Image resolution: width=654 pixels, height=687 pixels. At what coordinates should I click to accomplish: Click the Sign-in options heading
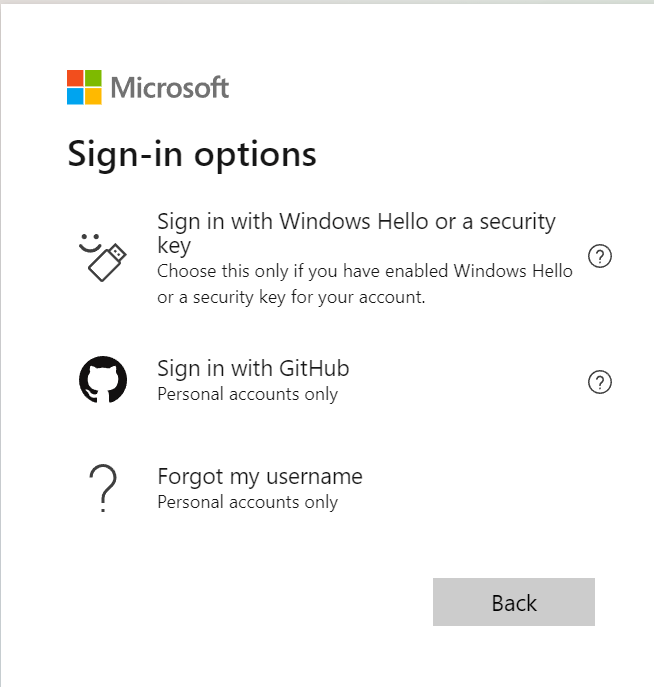pos(192,154)
